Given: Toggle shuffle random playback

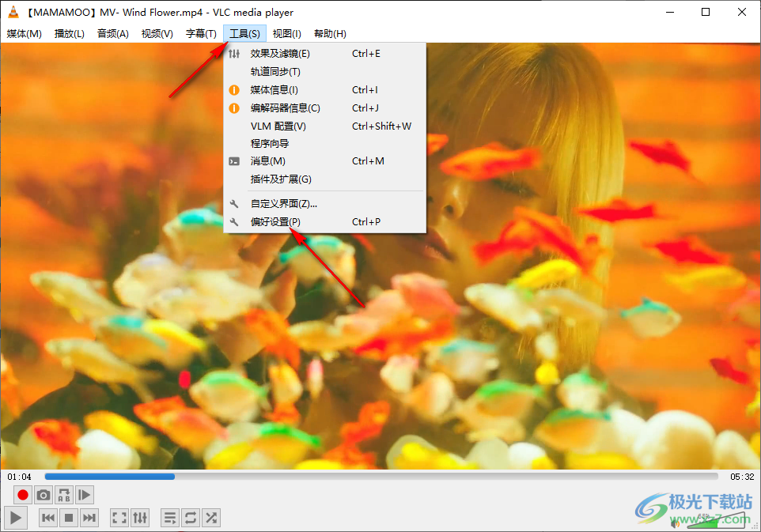Looking at the screenshot, I should click(211, 518).
